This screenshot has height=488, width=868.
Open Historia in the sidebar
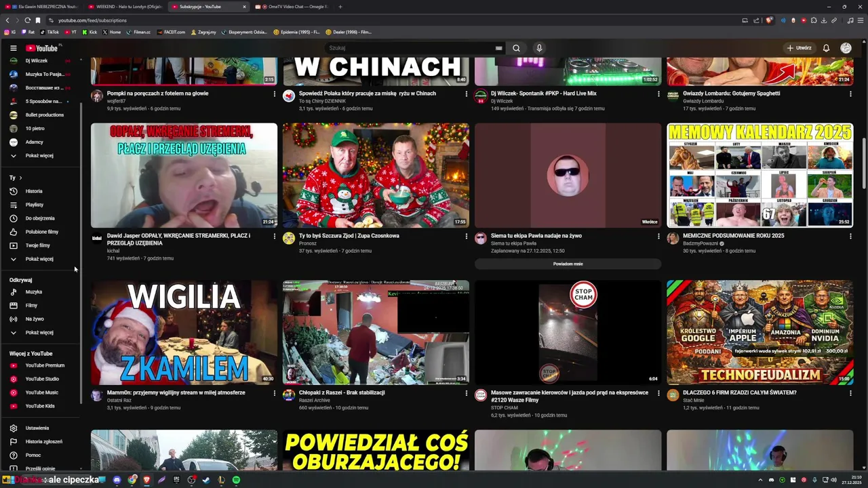click(41, 191)
